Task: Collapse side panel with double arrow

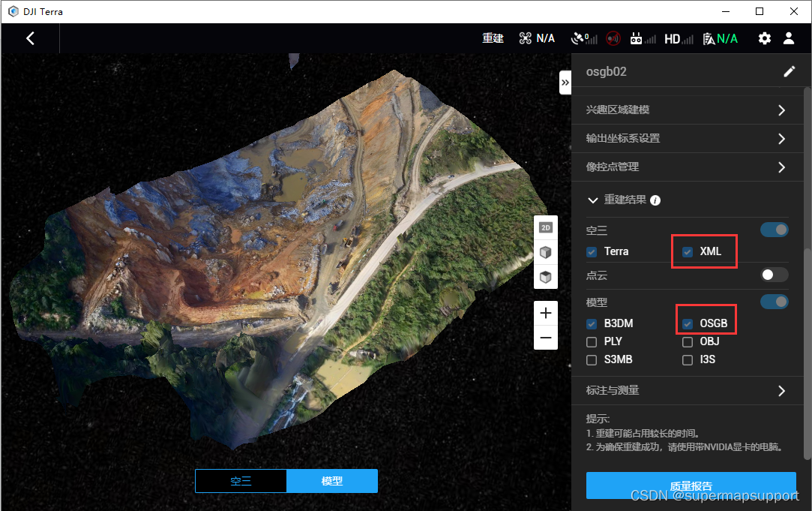Action: pos(565,83)
